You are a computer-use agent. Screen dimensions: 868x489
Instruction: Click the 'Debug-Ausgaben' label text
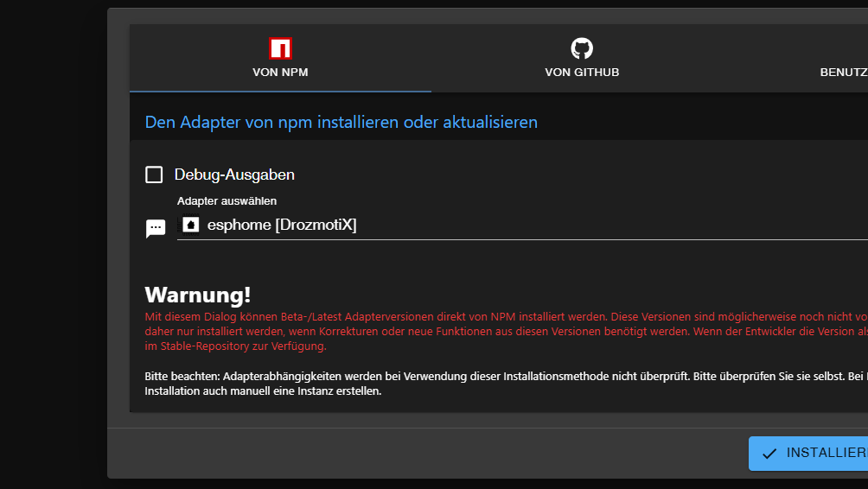tap(234, 175)
